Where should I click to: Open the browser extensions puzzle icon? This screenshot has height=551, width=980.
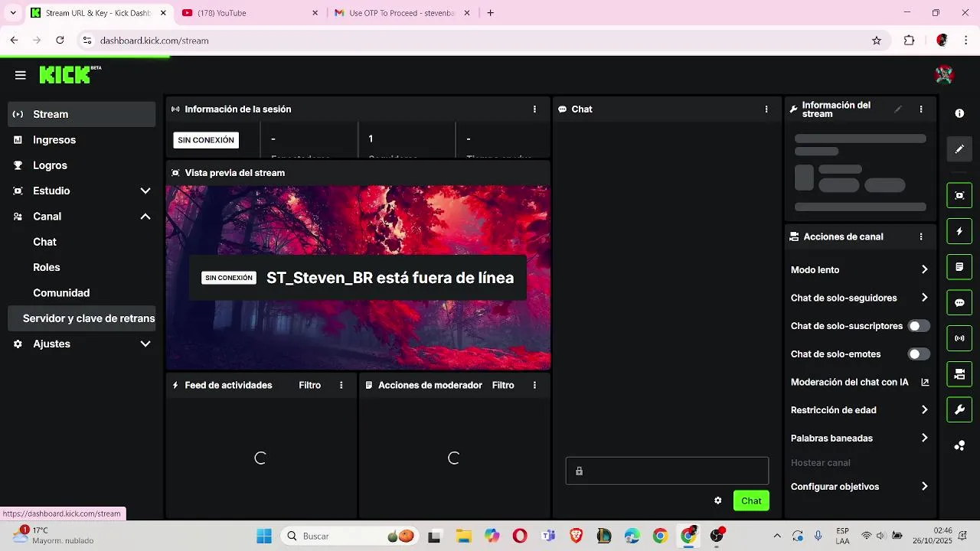coord(910,41)
